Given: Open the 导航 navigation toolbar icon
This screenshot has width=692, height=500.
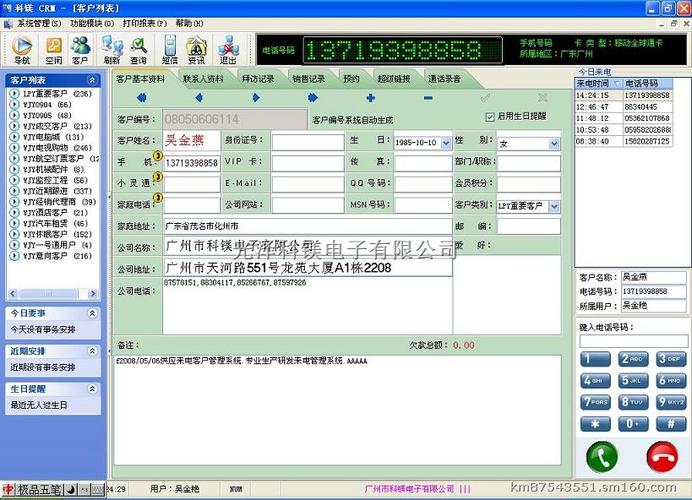Looking at the screenshot, I should tap(22, 50).
